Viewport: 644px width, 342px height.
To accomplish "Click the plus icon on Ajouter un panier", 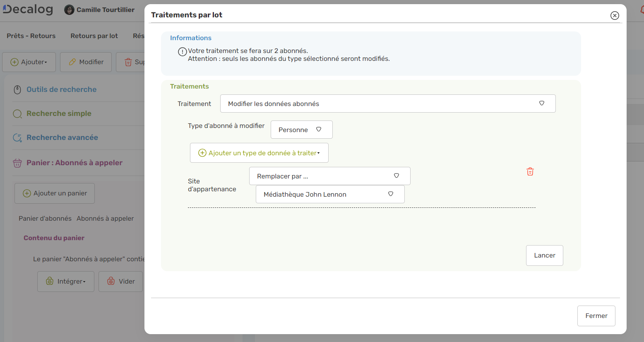I will coord(26,193).
